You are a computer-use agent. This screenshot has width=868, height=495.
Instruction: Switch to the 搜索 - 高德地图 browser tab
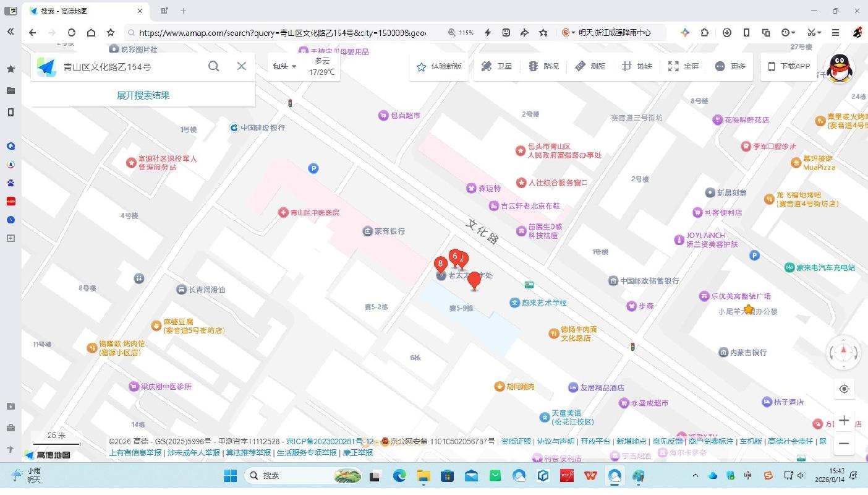87,11
